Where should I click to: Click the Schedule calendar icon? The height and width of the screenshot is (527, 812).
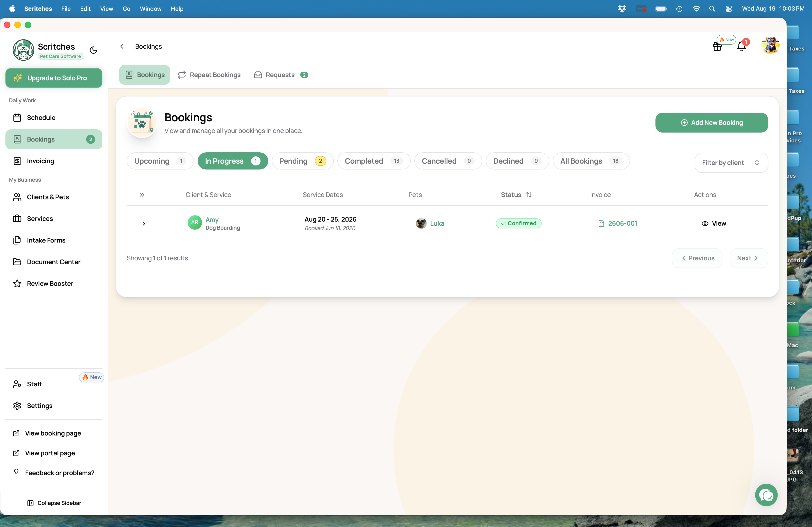click(17, 118)
